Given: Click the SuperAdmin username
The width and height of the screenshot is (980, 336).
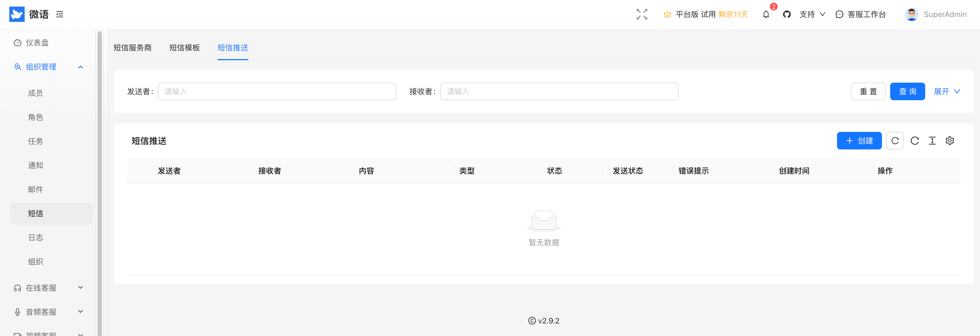Looking at the screenshot, I should click(945, 15).
